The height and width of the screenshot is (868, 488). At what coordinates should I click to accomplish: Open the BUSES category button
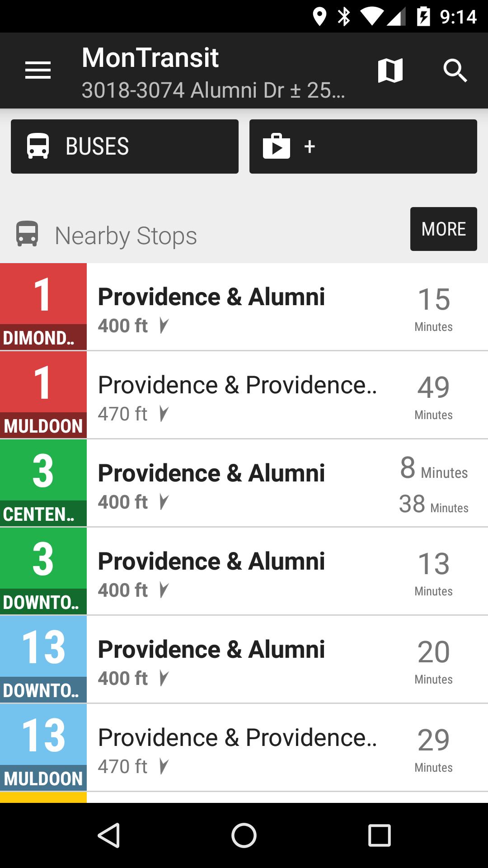pyautogui.click(x=125, y=146)
